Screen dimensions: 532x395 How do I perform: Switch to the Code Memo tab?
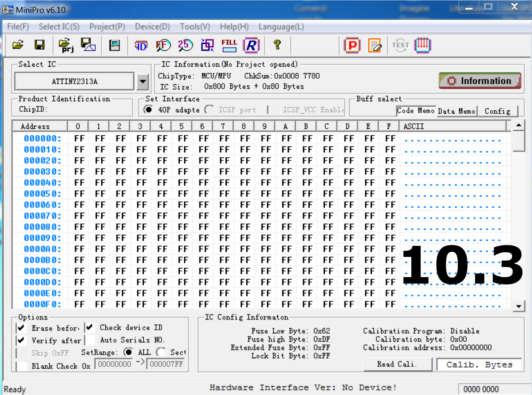tap(415, 111)
